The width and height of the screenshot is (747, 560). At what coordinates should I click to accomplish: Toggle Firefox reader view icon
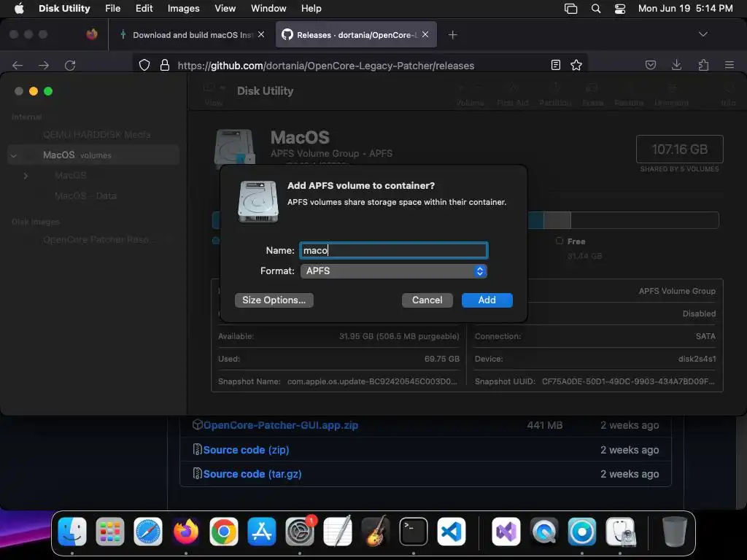[x=555, y=65]
